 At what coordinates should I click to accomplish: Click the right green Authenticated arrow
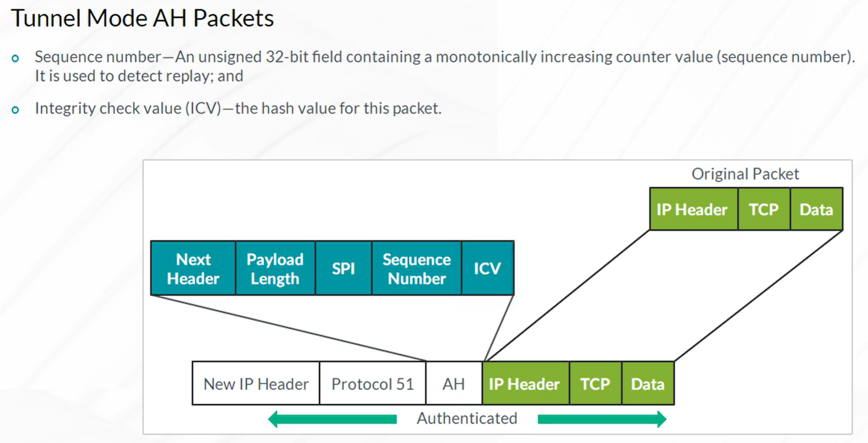point(602,419)
